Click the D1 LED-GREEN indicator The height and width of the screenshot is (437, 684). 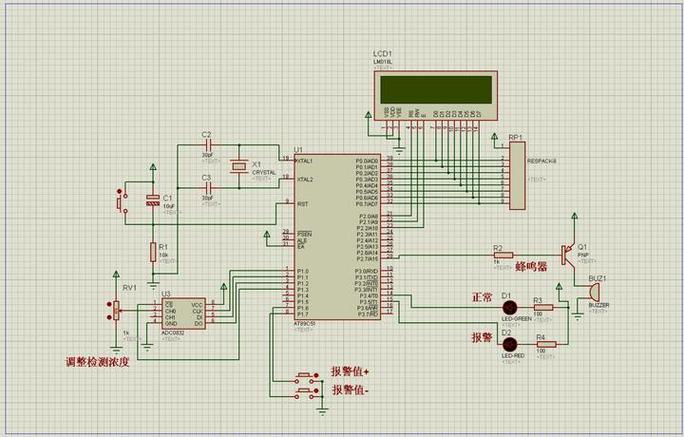click(510, 307)
